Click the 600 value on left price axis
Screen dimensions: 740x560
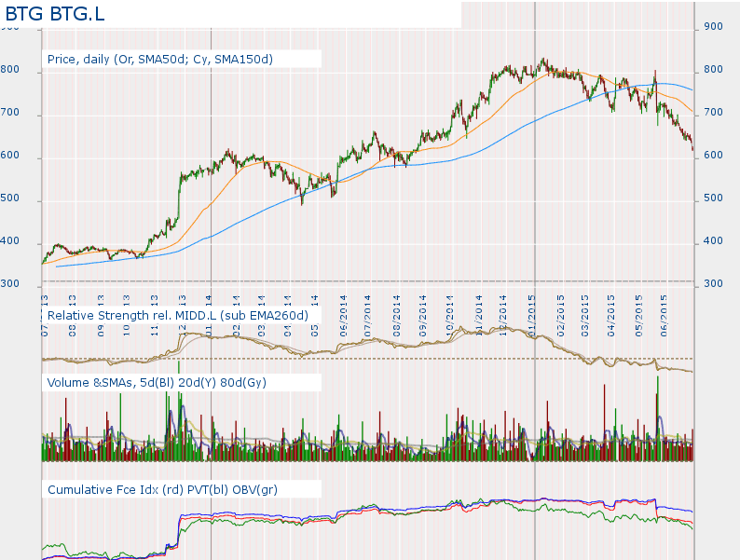(11, 157)
